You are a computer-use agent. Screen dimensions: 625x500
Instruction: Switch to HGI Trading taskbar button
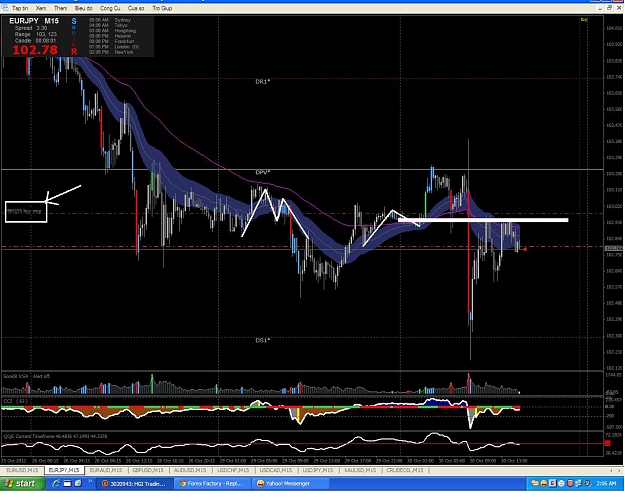tap(135, 484)
